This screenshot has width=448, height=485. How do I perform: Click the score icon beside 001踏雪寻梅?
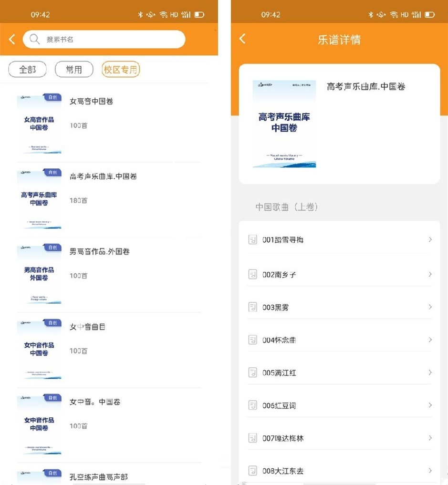253,239
